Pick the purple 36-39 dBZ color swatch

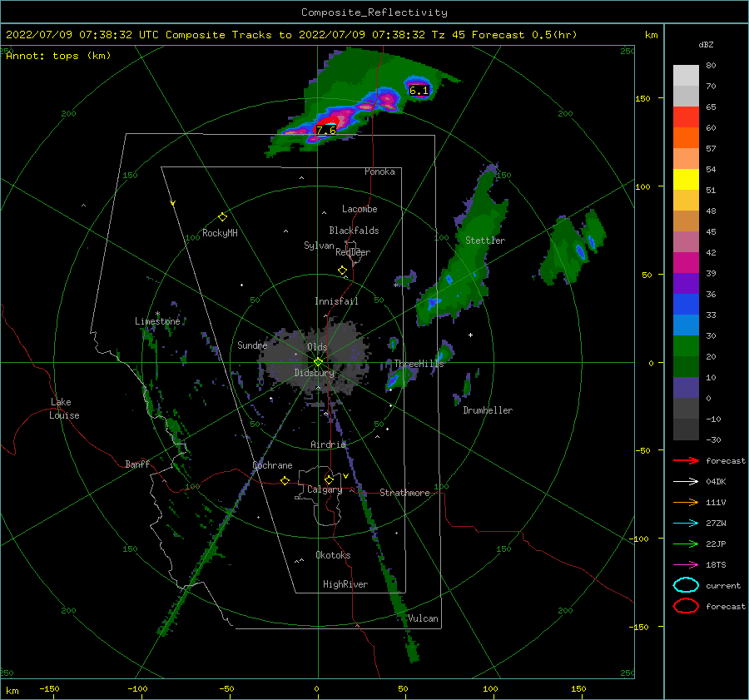[x=686, y=283]
